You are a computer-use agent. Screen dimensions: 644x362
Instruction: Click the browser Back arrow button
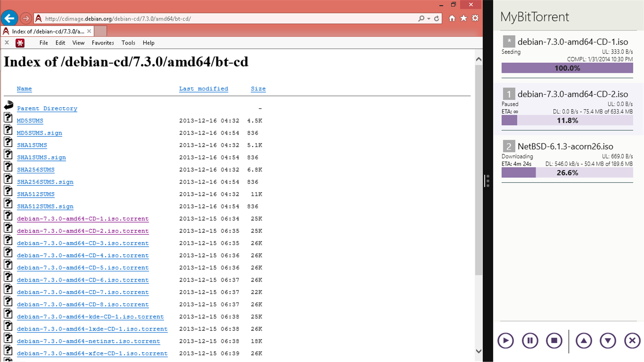[10, 18]
